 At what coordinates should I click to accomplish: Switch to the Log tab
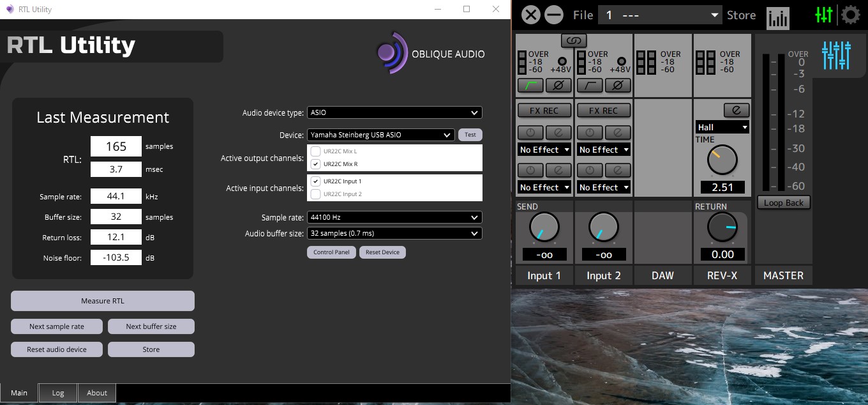point(58,393)
